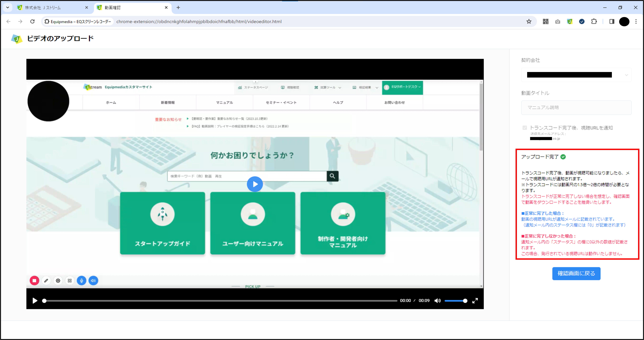
Task: Open QR code extension icon
Action: (x=545, y=22)
